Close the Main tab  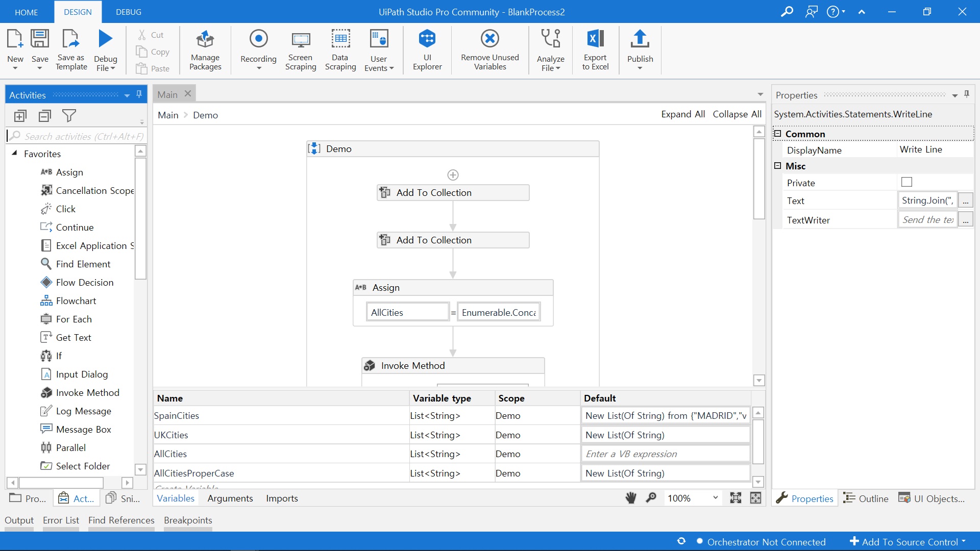pos(188,94)
